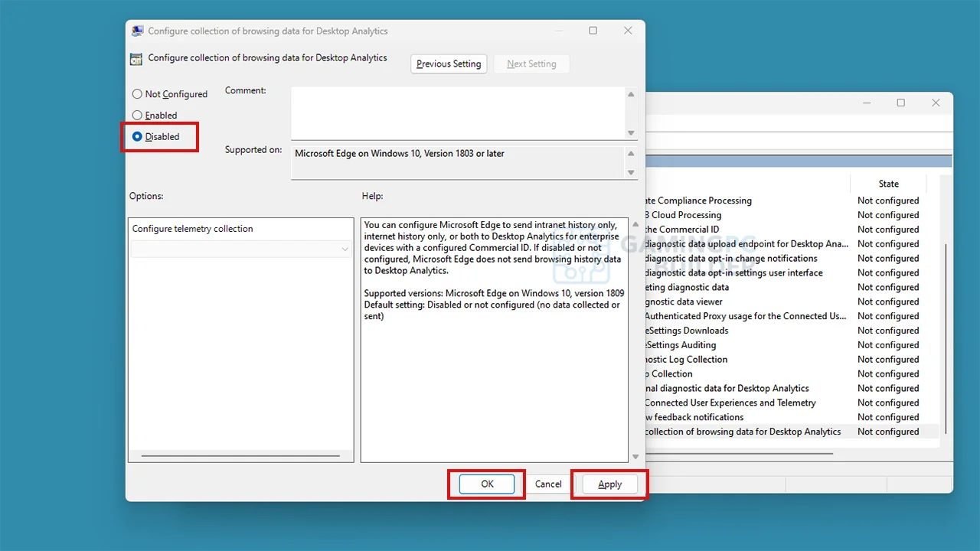Click the Supported on scroll down arrow
The width and height of the screenshot is (980, 551).
[632, 173]
